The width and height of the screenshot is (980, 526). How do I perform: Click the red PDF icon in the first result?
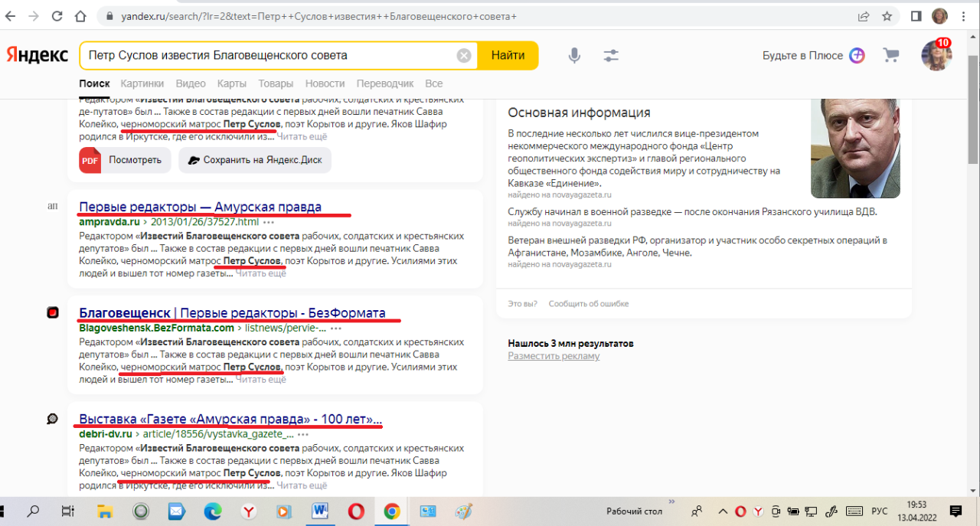point(90,160)
